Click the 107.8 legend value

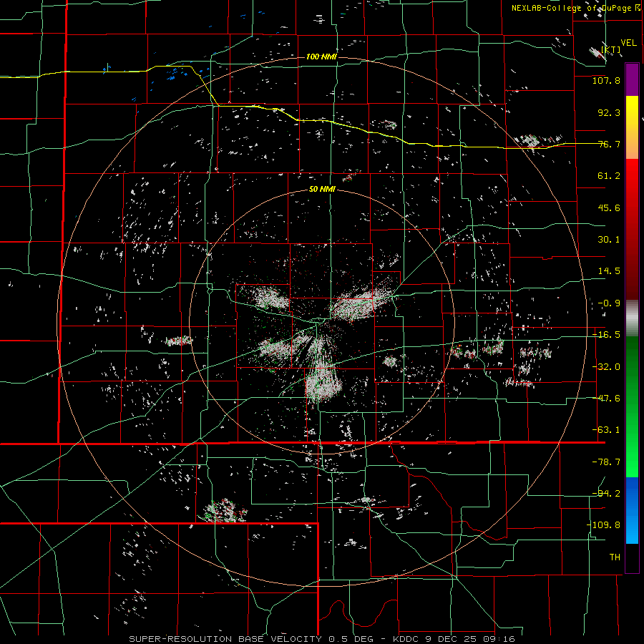(606, 80)
